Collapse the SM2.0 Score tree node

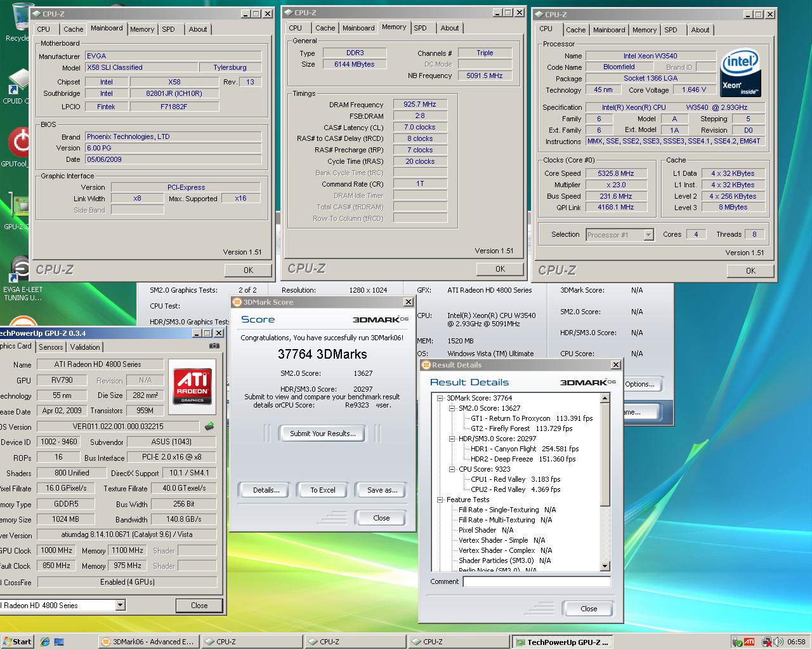click(452, 408)
